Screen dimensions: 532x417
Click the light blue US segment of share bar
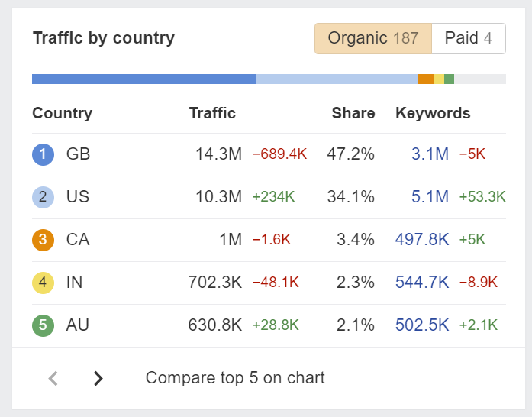click(x=336, y=79)
